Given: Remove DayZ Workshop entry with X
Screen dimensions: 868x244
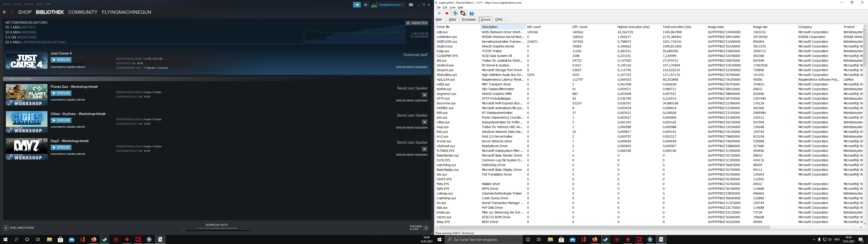Looking at the screenshot, I should pyautogui.click(x=425, y=149).
